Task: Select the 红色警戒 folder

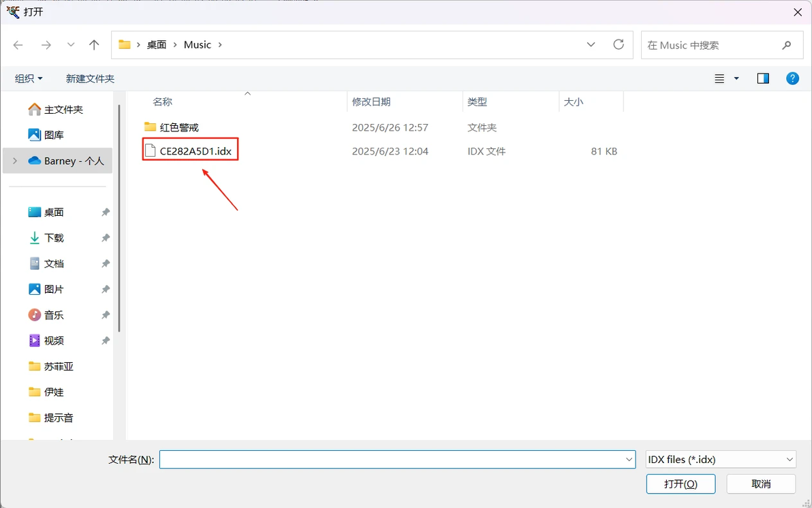Action: [179, 127]
